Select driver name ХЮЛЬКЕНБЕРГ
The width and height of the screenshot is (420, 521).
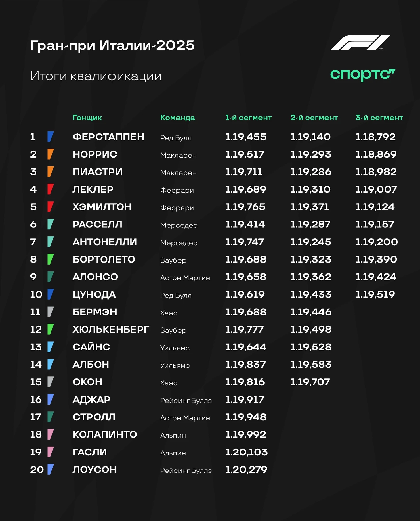coord(111,330)
